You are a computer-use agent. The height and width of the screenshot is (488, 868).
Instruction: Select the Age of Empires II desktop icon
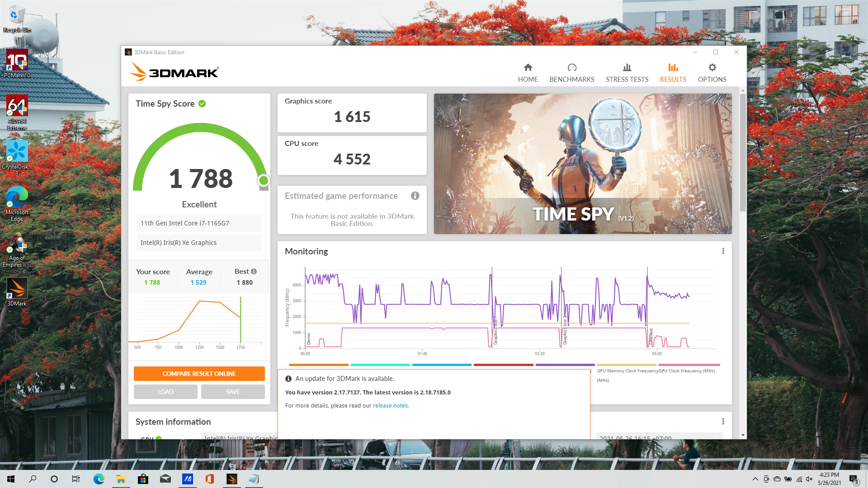17,250
